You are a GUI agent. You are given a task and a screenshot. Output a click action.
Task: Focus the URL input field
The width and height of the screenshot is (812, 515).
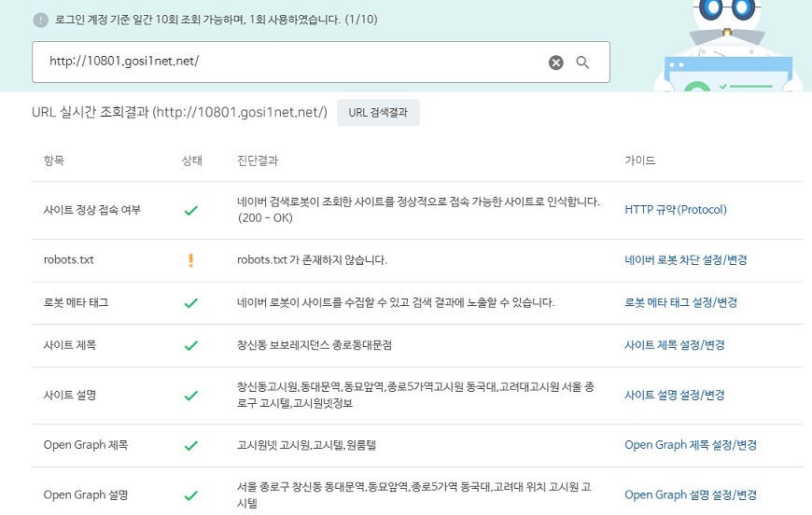coord(289,63)
